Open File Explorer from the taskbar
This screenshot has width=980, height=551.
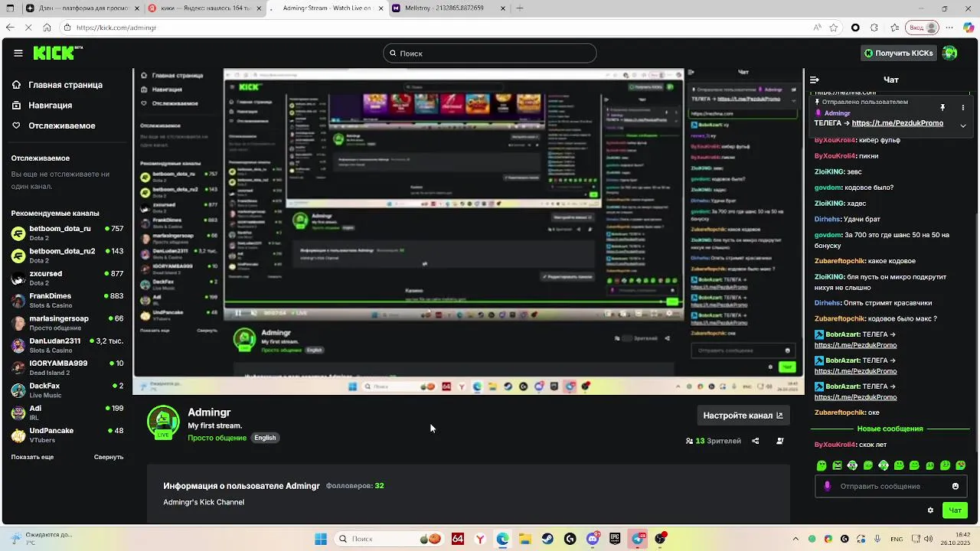click(525, 539)
